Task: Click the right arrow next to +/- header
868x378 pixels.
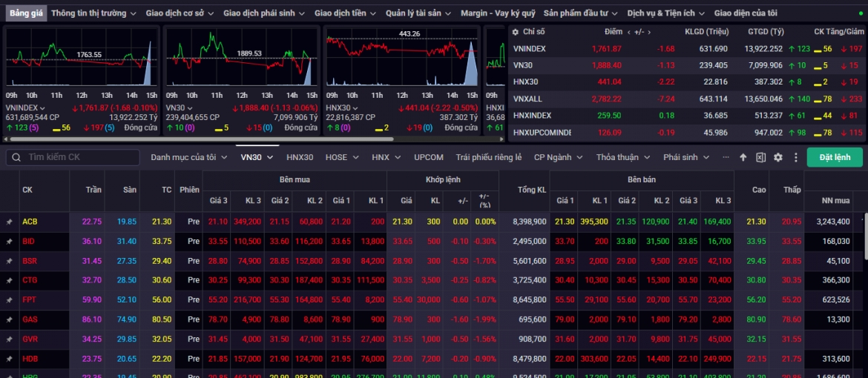Action: point(649,32)
